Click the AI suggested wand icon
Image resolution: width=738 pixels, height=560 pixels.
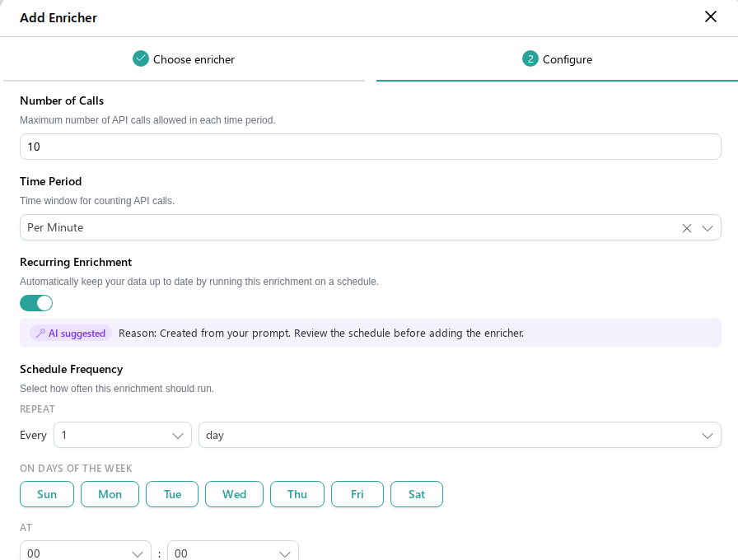[x=40, y=334]
